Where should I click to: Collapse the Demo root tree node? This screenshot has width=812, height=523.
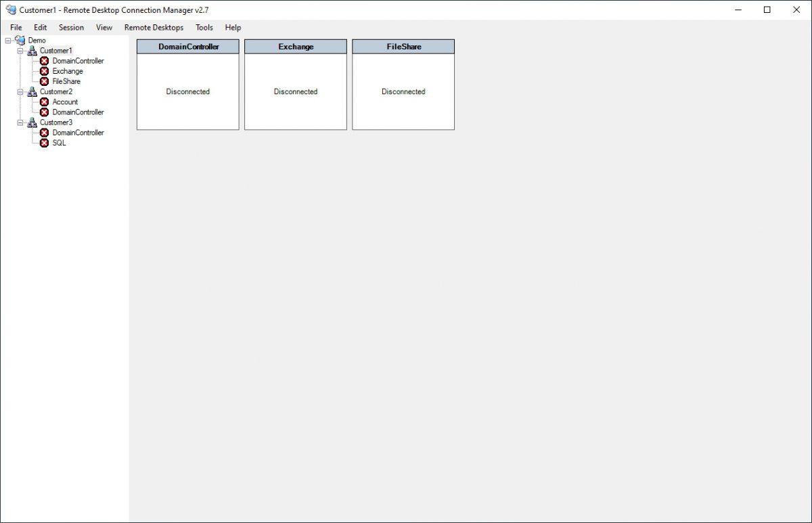pyautogui.click(x=6, y=40)
